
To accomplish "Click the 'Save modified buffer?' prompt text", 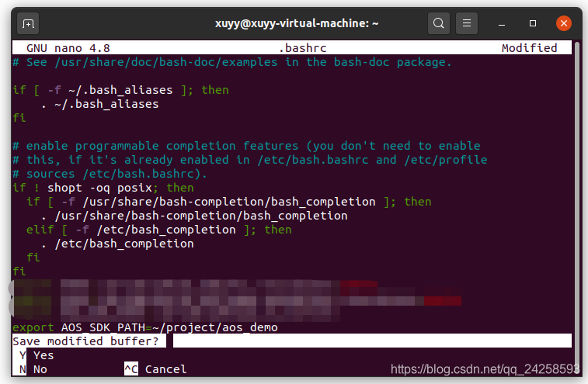I will pos(86,341).
